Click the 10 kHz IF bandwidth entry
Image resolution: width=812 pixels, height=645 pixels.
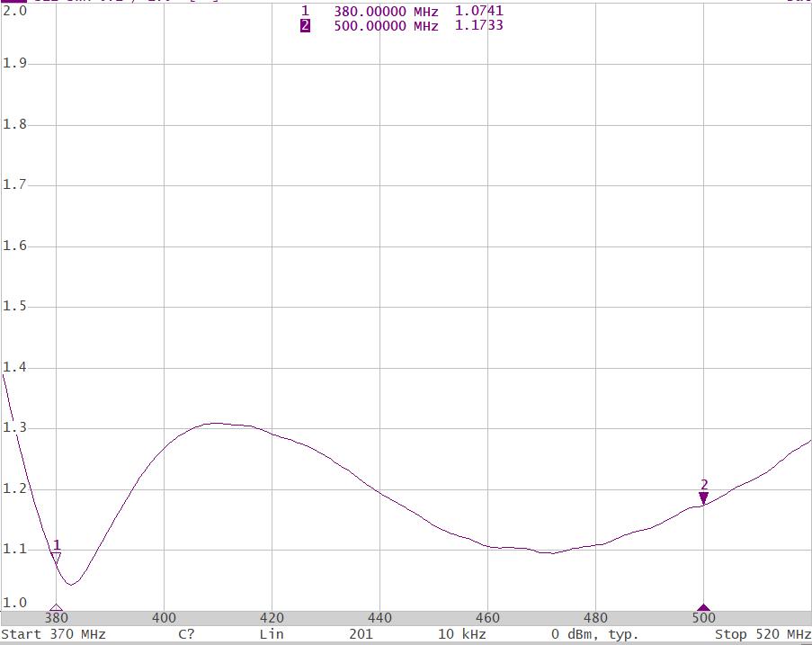(x=462, y=634)
